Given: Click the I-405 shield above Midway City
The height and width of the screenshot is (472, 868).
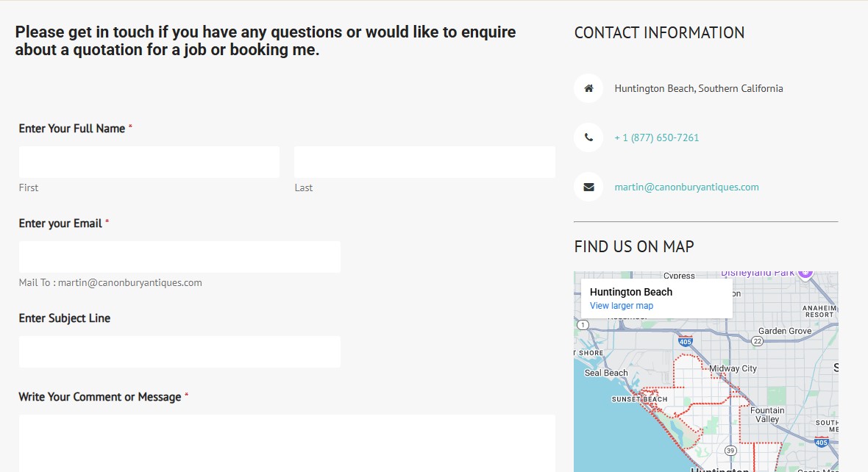Looking at the screenshot, I should pos(685,341).
